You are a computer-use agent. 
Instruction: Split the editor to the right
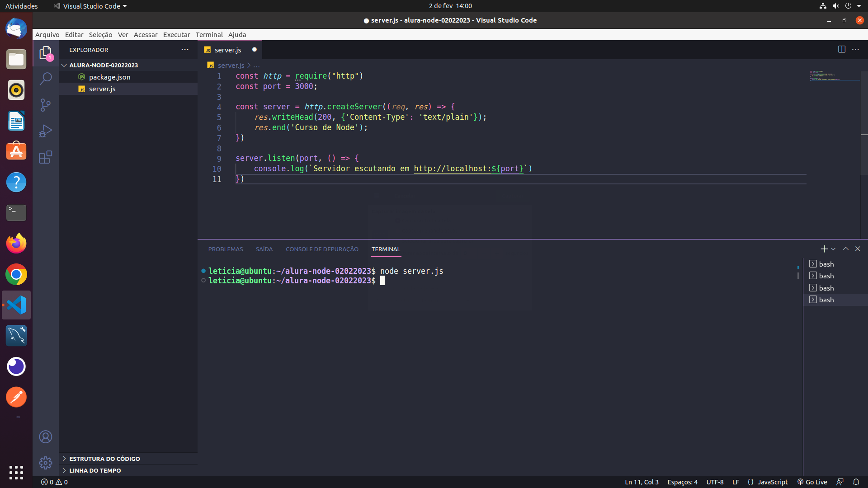[x=842, y=49]
